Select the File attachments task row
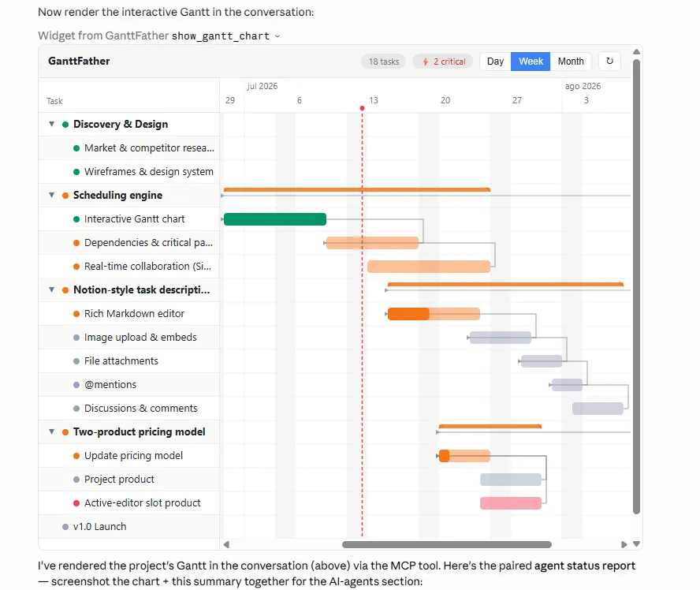The height and width of the screenshot is (590, 700). (x=129, y=361)
